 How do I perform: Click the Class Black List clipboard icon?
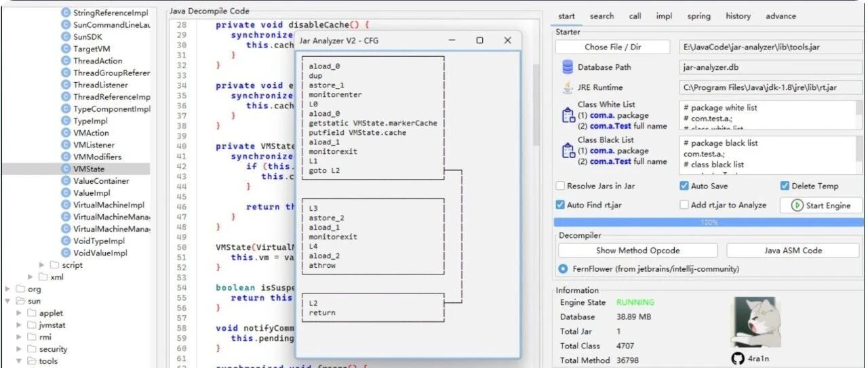pos(568,150)
